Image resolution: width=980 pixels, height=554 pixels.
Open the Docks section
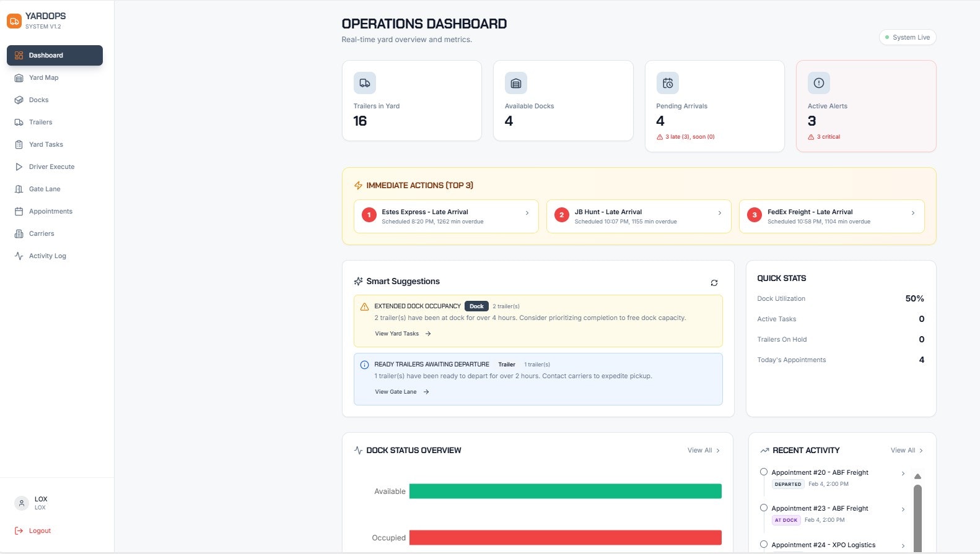(55, 100)
